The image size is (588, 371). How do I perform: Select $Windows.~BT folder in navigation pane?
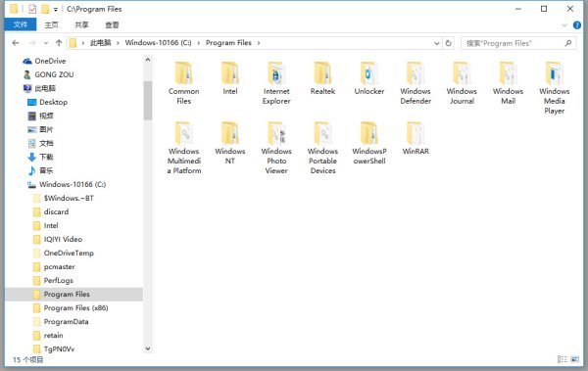[x=69, y=198]
